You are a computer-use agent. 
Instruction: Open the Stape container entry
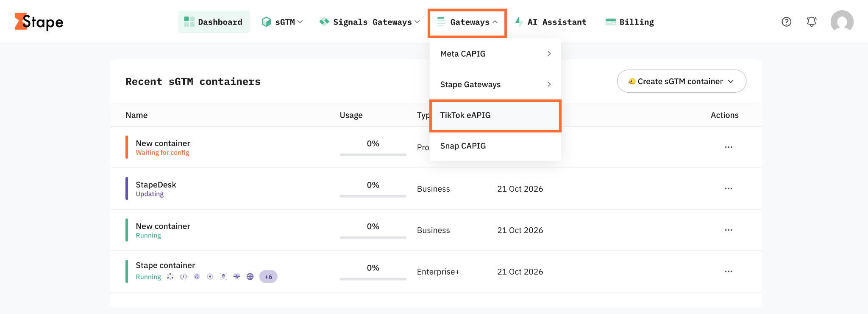[x=165, y=265]
